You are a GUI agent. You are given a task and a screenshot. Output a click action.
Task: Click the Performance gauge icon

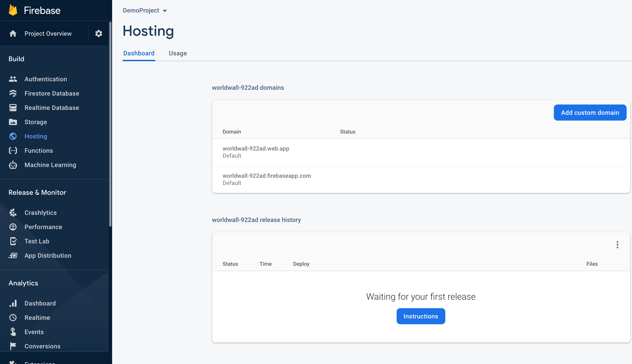tap(13, 227)
